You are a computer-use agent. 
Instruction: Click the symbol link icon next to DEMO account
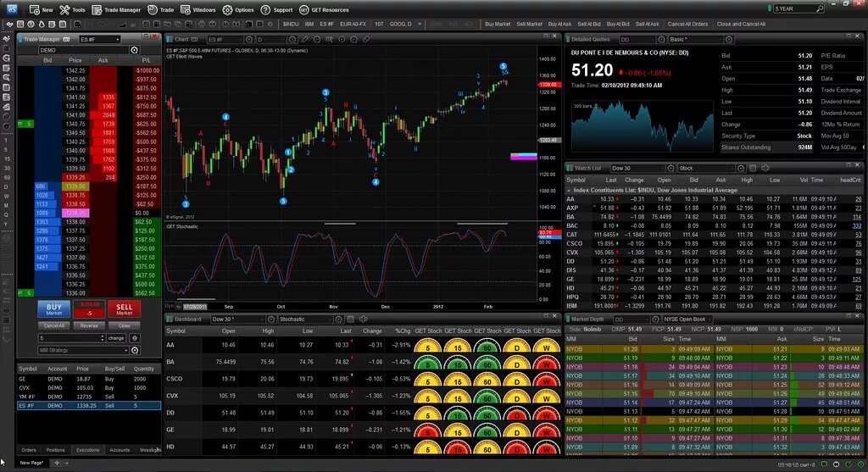click(x=134, y=50)
